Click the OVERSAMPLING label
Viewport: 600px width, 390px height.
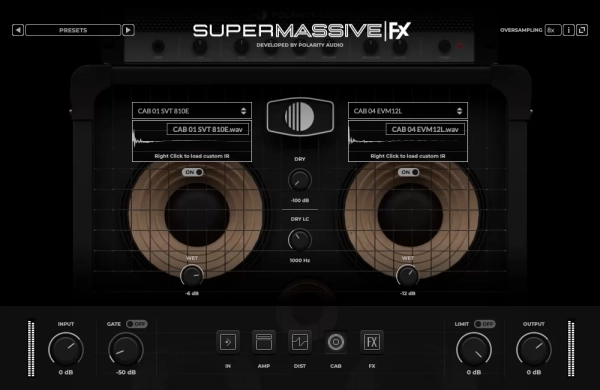point(521,30)
